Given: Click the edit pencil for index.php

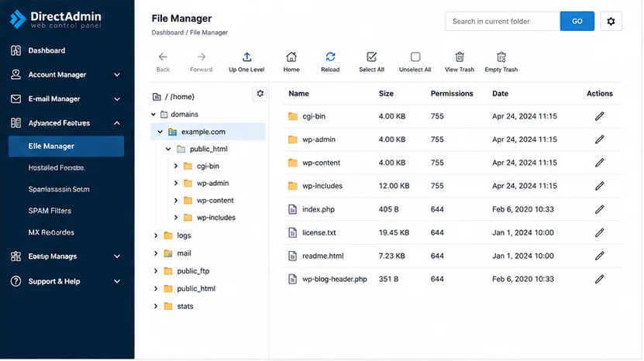Looking at the screenshot, I should coord(600,209).
